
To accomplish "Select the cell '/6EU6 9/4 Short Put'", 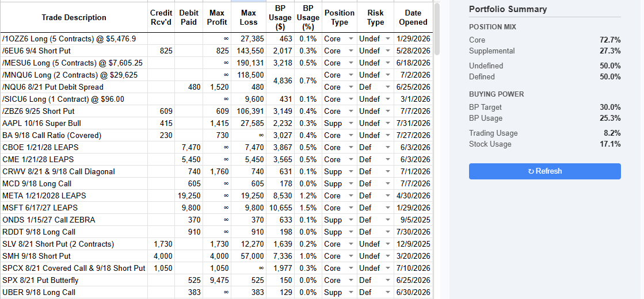I will (x=74, y=51).
